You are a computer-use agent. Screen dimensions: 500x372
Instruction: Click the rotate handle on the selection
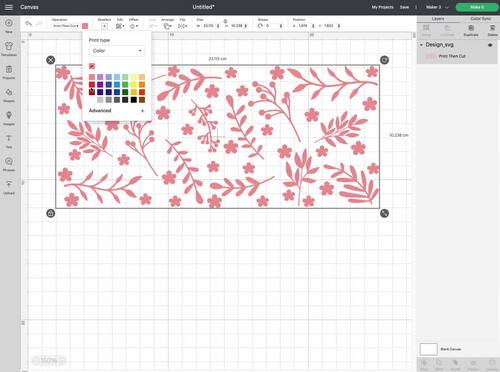pos(384,60)
